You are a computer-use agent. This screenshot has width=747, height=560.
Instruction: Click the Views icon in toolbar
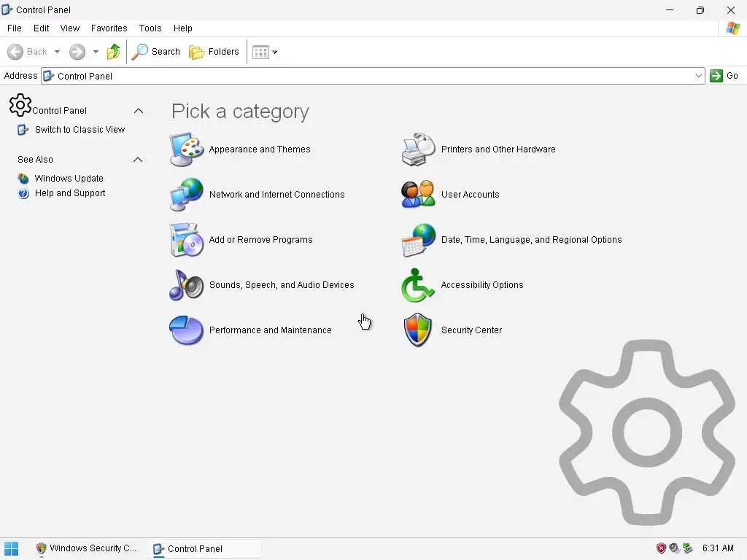click(260, 52)
